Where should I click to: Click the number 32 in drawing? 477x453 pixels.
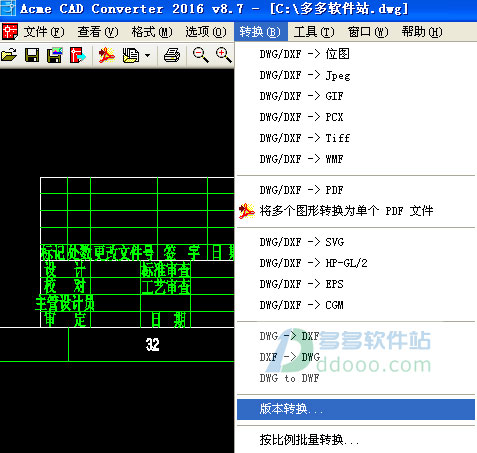[x=152, y=344]
